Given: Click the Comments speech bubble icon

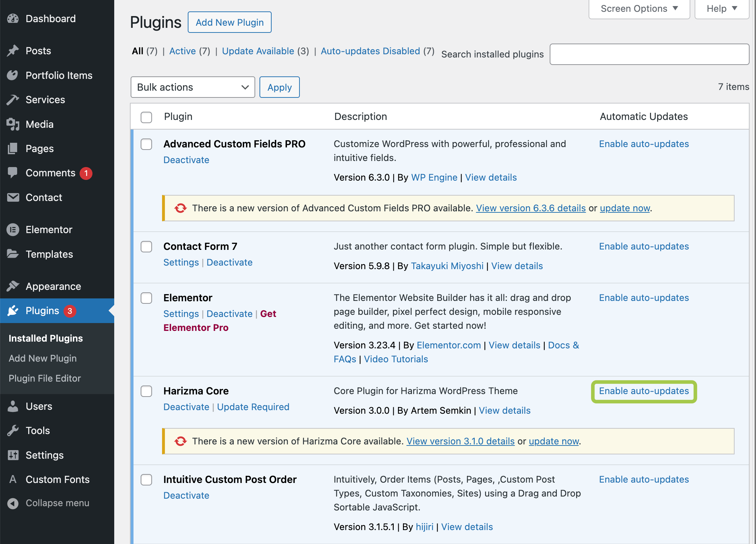Looking at the screenshot, I should (13, 173).
